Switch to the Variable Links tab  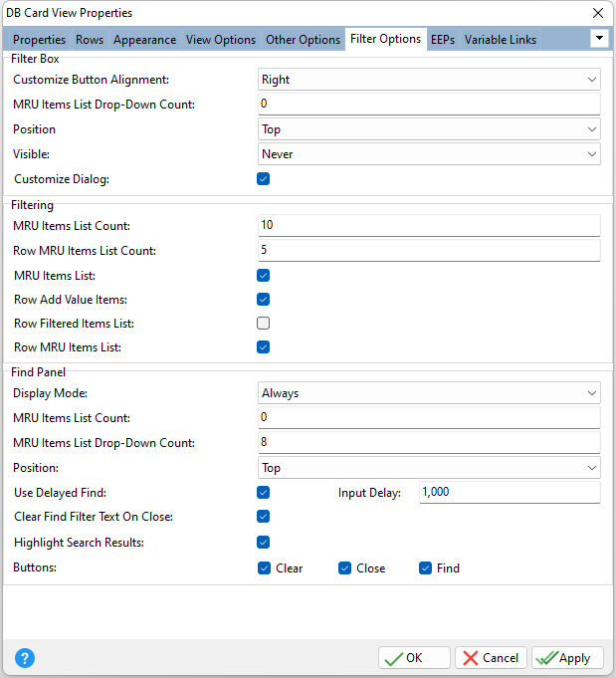point(501,40)
